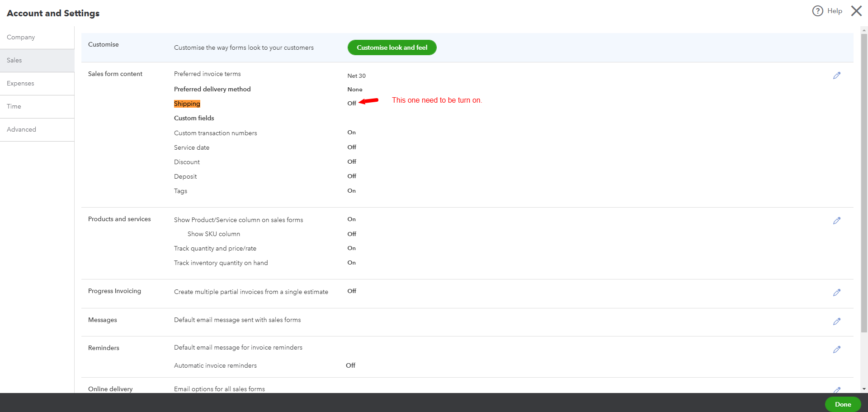
Task: Edit Progress Invoicing with pencil icon
Action: tap(837, 293)
